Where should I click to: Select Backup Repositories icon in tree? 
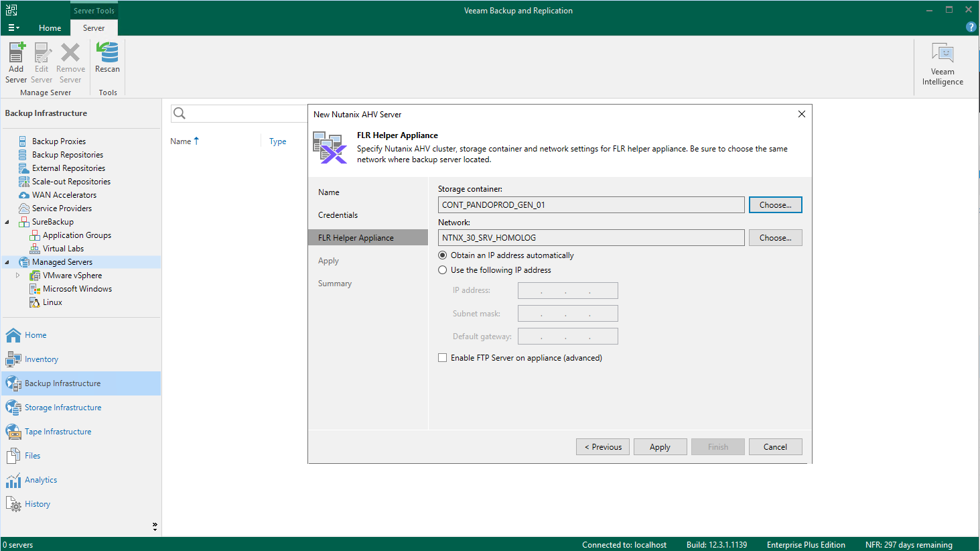(23, 155)
